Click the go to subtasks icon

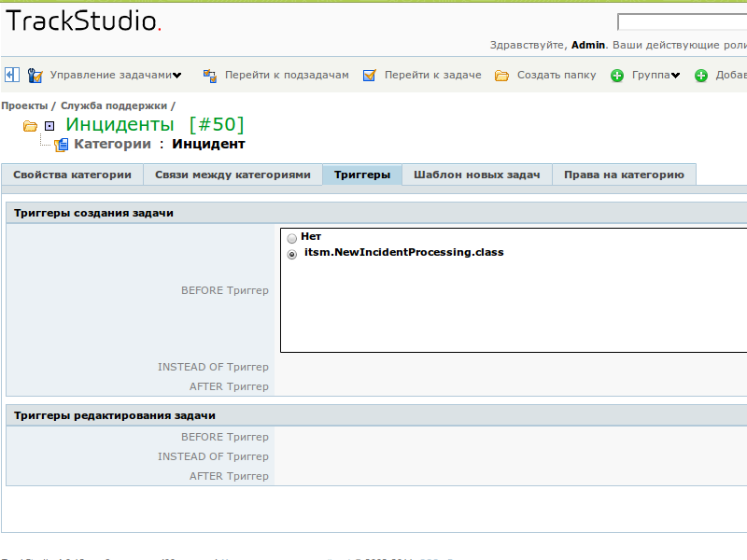(x=210, y=76)
